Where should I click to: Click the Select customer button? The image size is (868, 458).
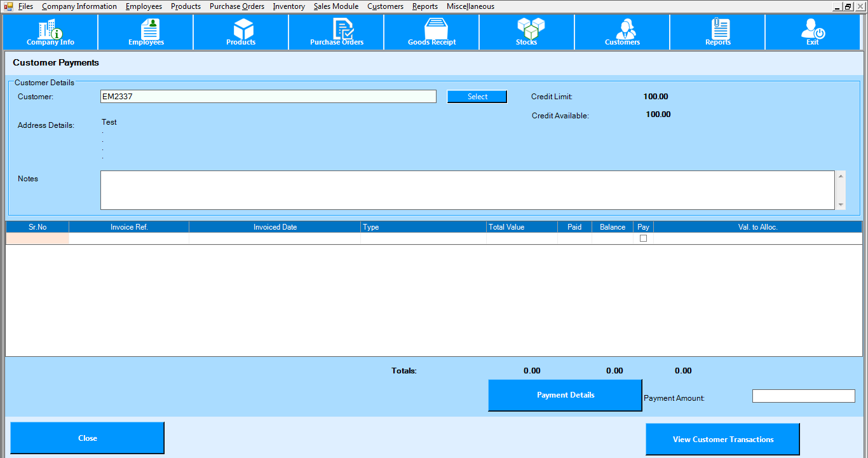pyautogui.click(x=477, y=97)
